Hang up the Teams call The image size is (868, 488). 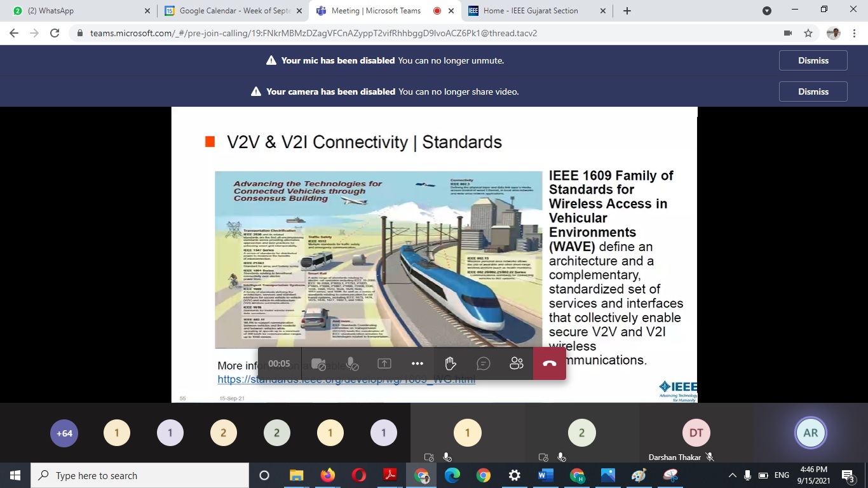tap(550, 363)
